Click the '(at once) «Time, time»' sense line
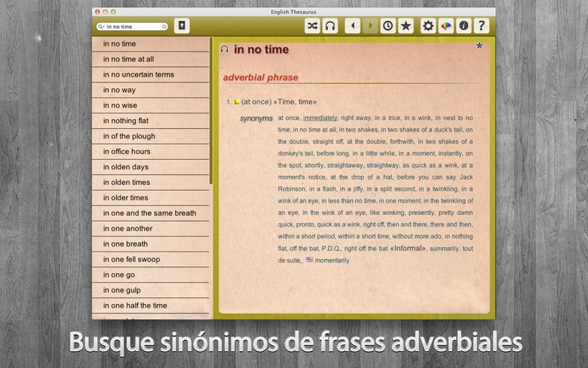The height and width of the screenshot is (368, 588). tap(279, 102)
